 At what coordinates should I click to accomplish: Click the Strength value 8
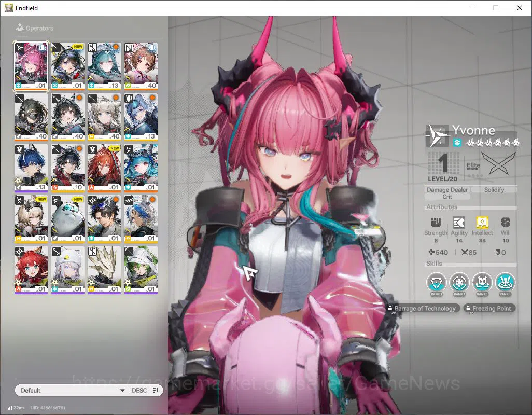coord(436,241)
